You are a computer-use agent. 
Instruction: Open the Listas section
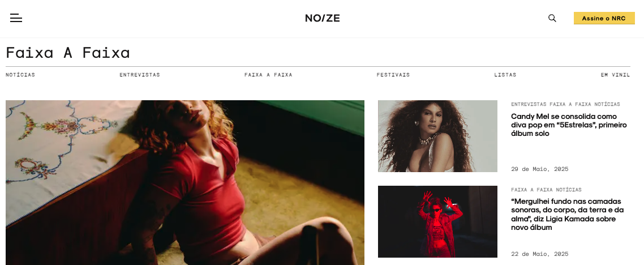(505, 75)
